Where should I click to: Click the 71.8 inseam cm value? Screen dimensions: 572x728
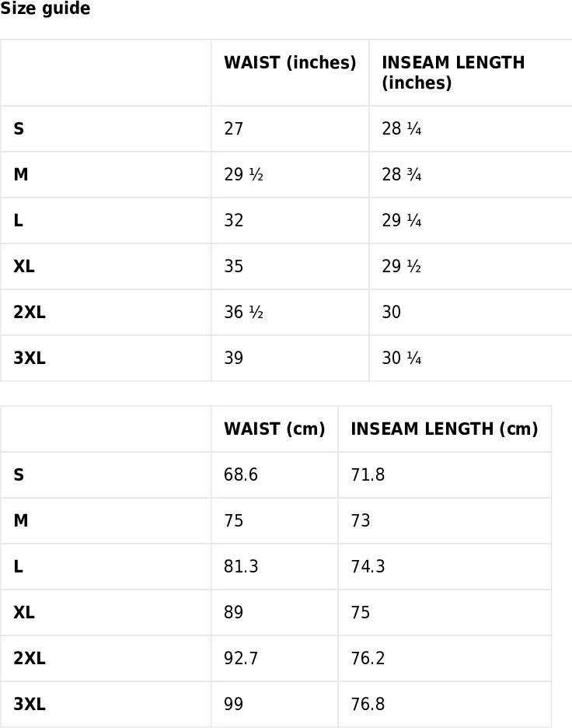coord(368,474)
